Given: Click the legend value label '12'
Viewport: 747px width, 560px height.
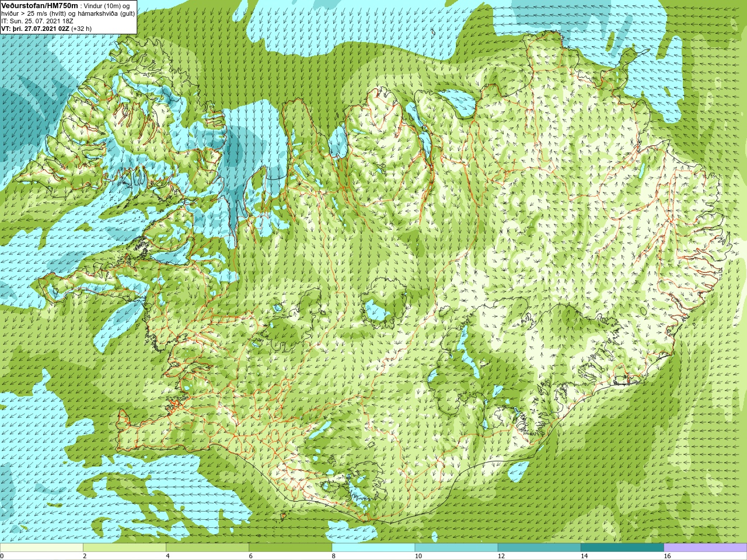Looking at the screenshot, I should coord(501,556).
